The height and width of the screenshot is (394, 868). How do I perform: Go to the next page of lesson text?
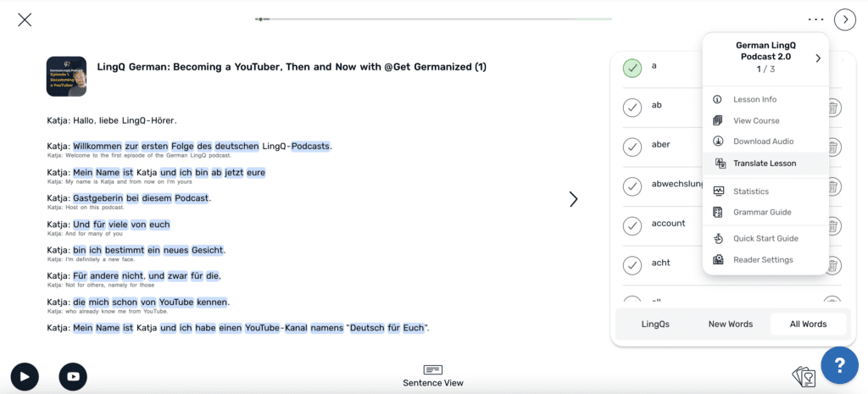click(573, 199)
